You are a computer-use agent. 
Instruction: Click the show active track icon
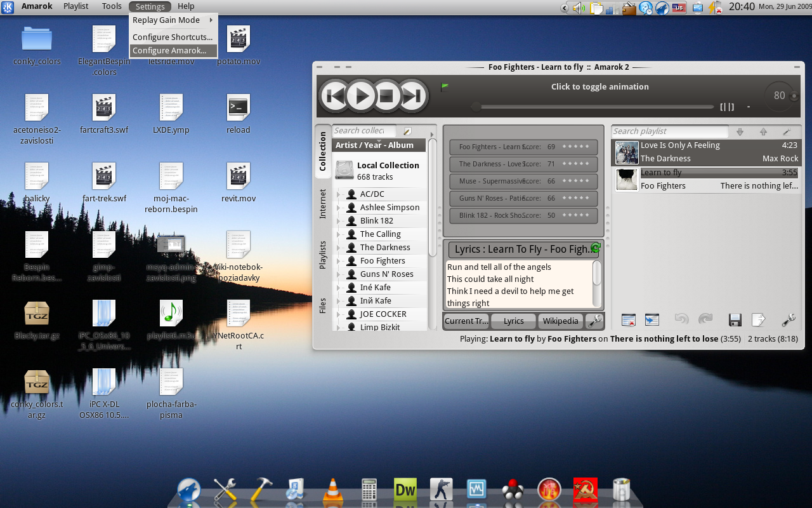coord(652,320)
